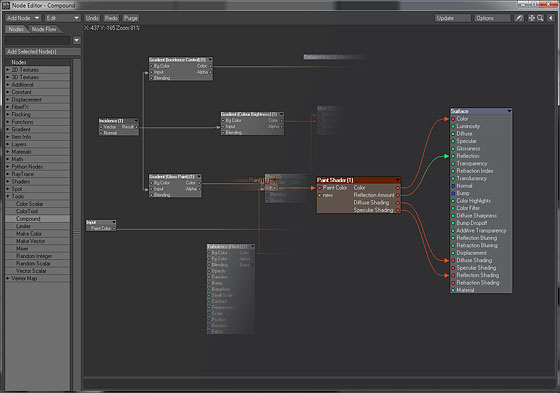Open the Add Node dropdown
Screen dimensions: 560x393
tap(23, 18)
